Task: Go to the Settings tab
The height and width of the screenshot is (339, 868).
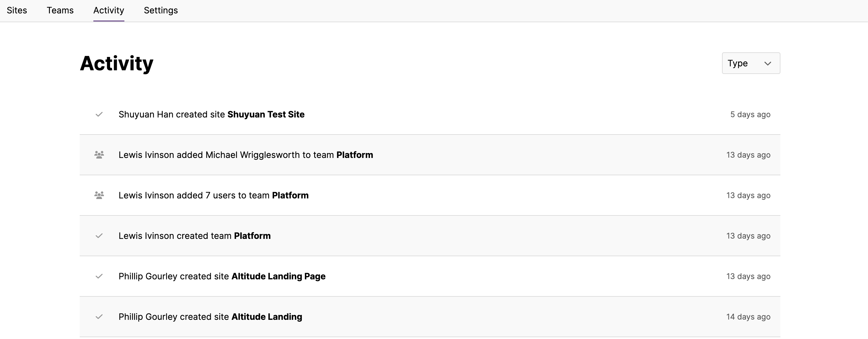Action: point(161,10)
